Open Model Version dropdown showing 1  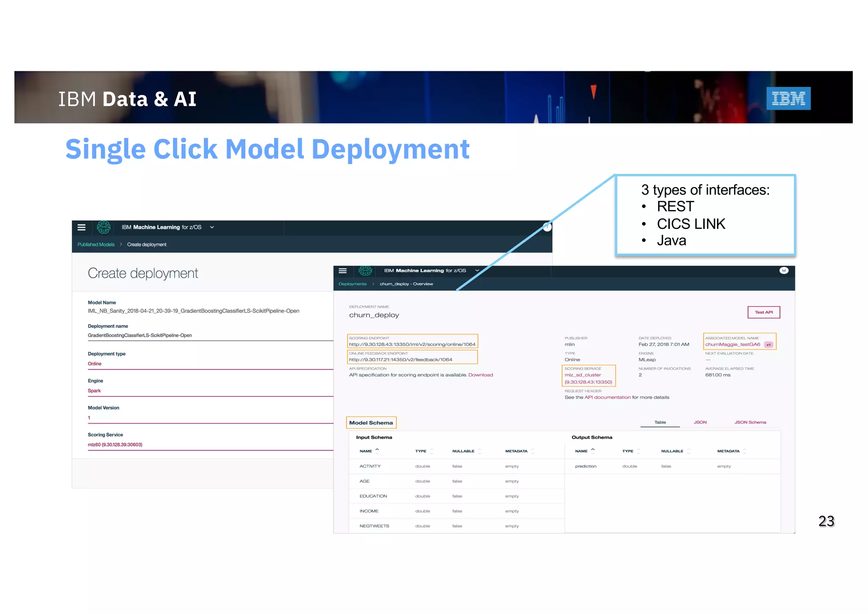pos(210,418)
